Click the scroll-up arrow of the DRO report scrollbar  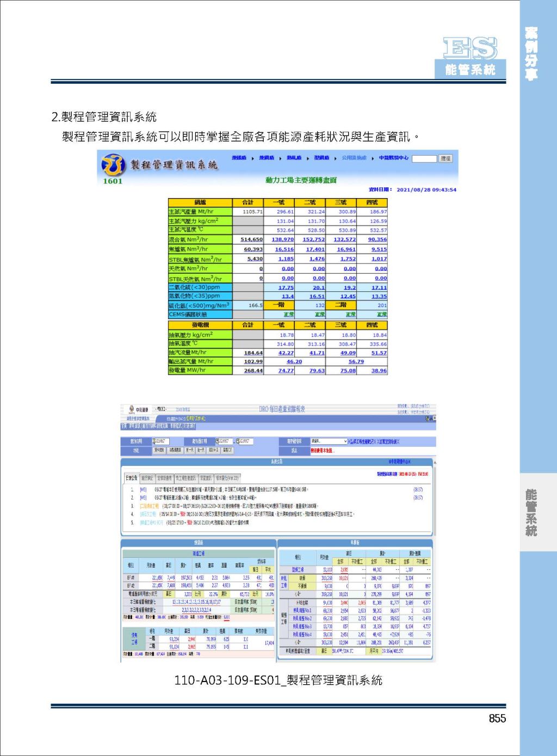(435, 464)
